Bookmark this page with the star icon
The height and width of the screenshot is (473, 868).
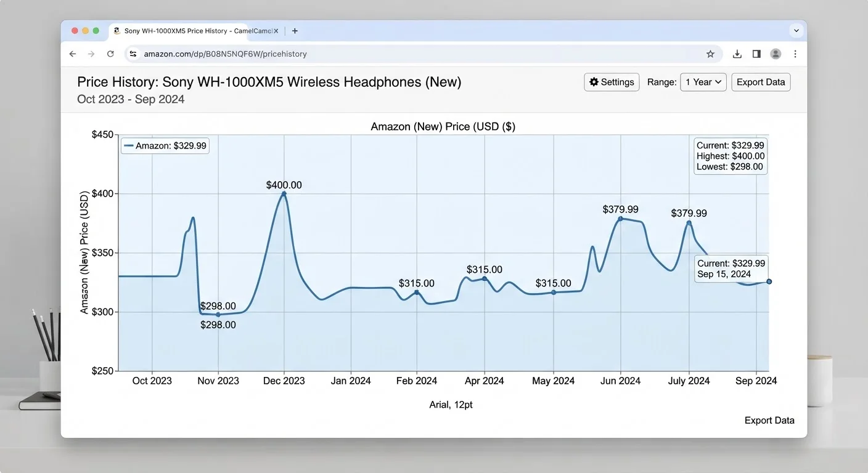710,54
